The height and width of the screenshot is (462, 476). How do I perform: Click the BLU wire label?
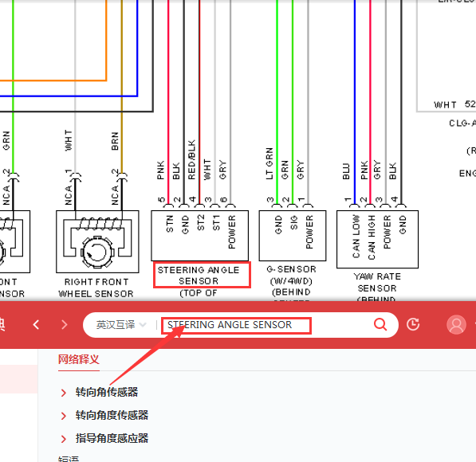[x=346, y=171]
